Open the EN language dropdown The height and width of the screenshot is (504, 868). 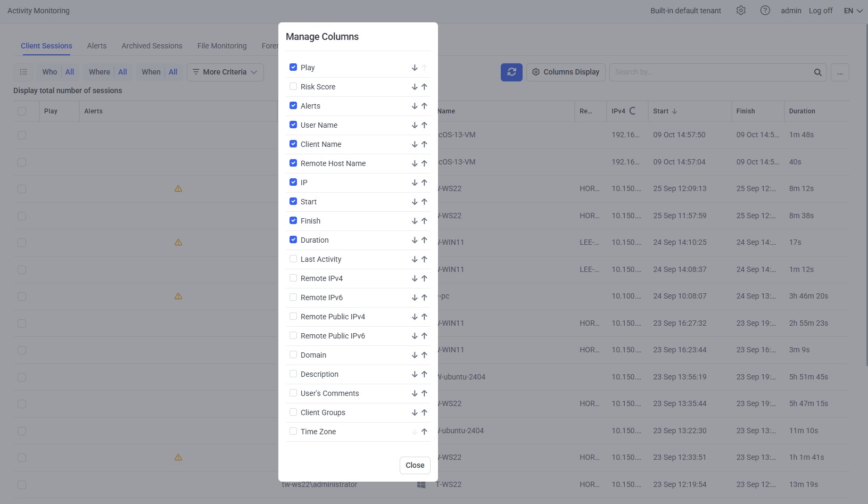point(853,11)
